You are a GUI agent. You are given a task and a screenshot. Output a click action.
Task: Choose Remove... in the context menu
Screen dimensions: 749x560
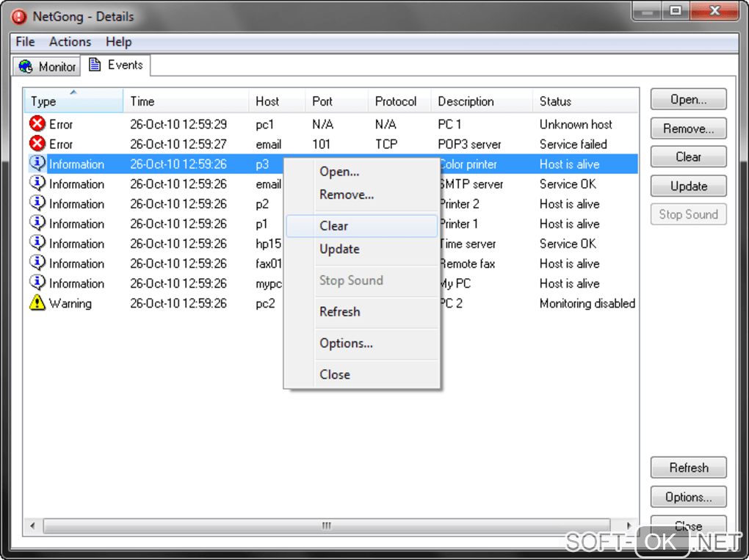pyautogui.click(x=361, y=194)
